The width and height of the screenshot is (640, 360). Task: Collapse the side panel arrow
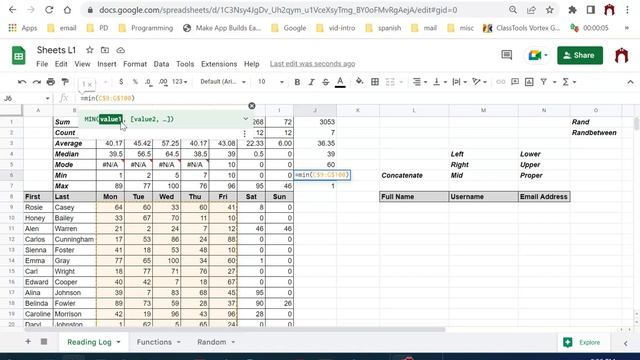(x=625, y=343)
